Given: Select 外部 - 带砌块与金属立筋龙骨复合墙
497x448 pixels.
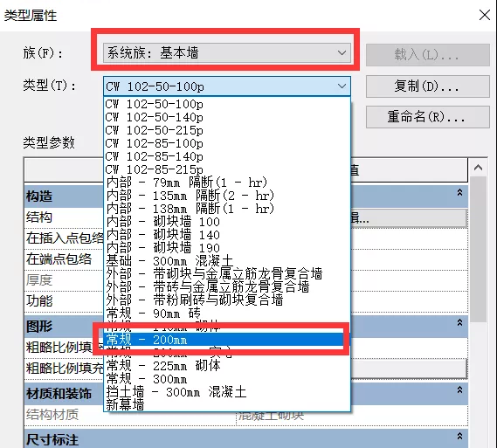Looking at the screenshot, I should 227,273.
